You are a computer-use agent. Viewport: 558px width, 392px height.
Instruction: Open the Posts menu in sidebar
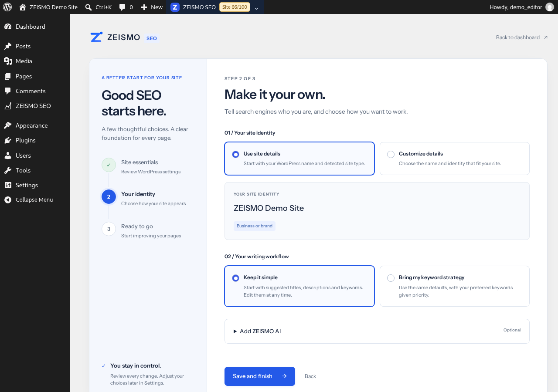[x=35, y=46]
